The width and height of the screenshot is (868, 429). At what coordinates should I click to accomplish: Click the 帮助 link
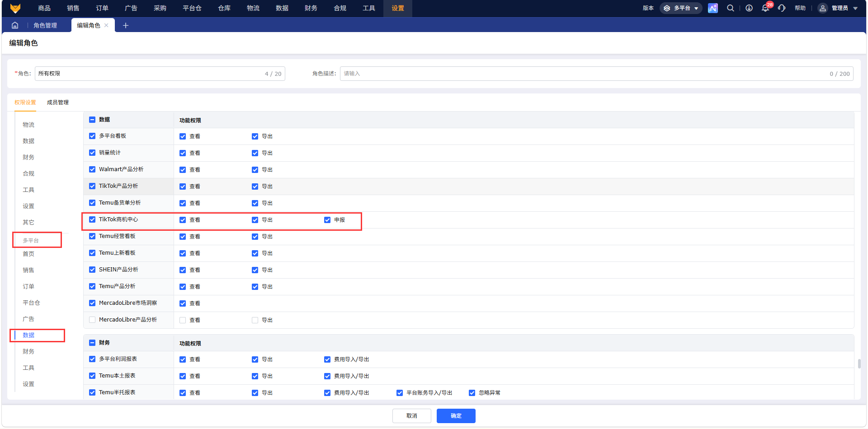click(800, 8)
